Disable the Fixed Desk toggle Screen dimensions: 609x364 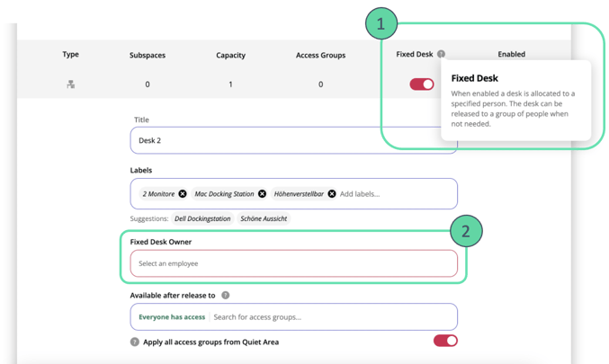coord(422,84)
